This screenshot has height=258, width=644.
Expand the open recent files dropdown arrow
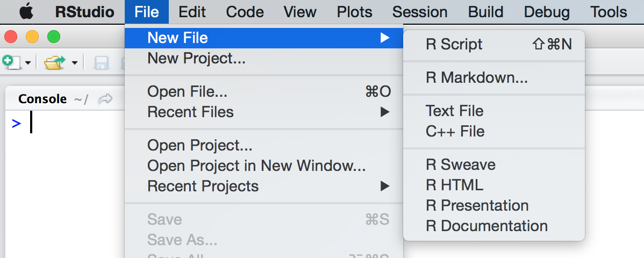coord(74,63)
